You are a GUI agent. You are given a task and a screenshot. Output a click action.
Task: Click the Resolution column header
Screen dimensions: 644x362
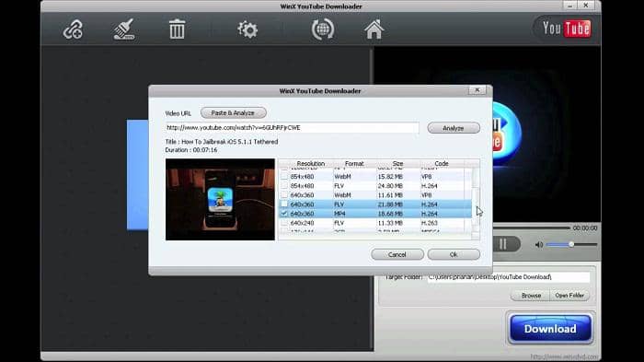click(x=311, y=163)
